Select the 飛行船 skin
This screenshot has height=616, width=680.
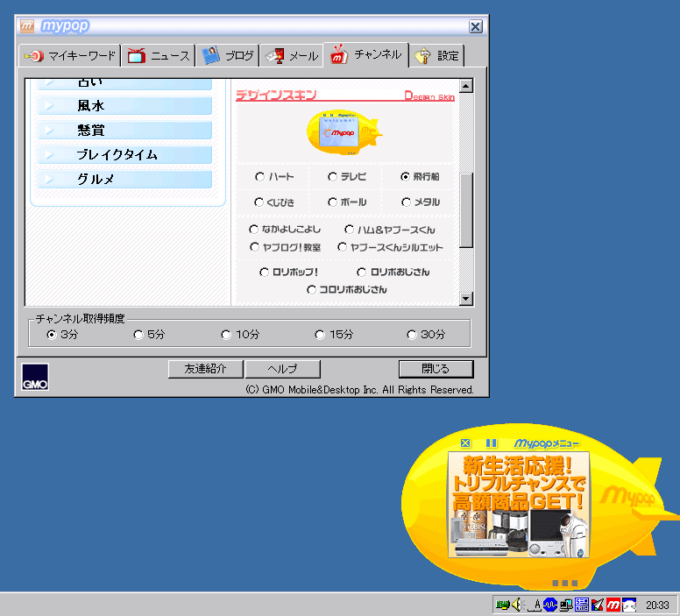405,176
